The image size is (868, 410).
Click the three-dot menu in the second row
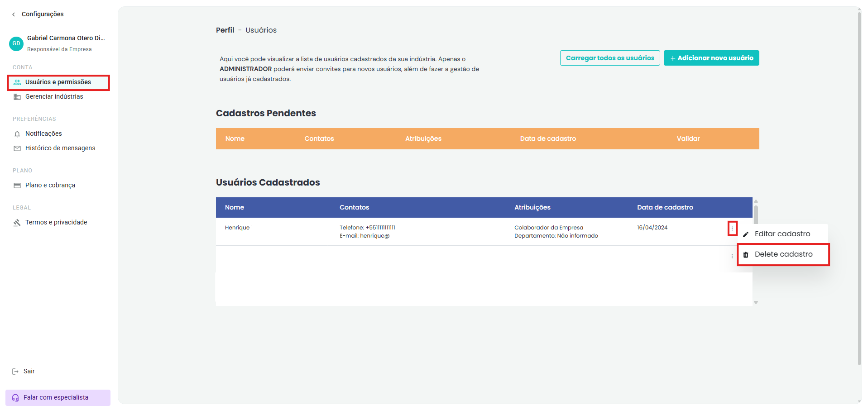(732, 256)
